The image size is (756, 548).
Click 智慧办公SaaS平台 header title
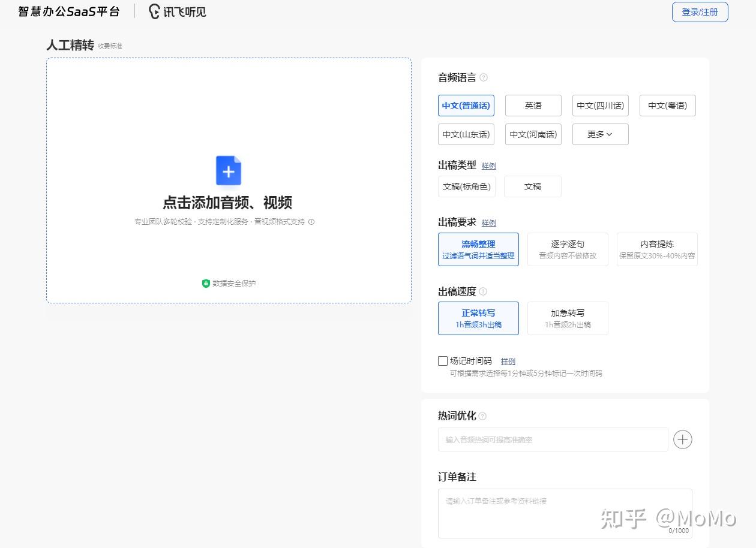click(x=69, y=11)
